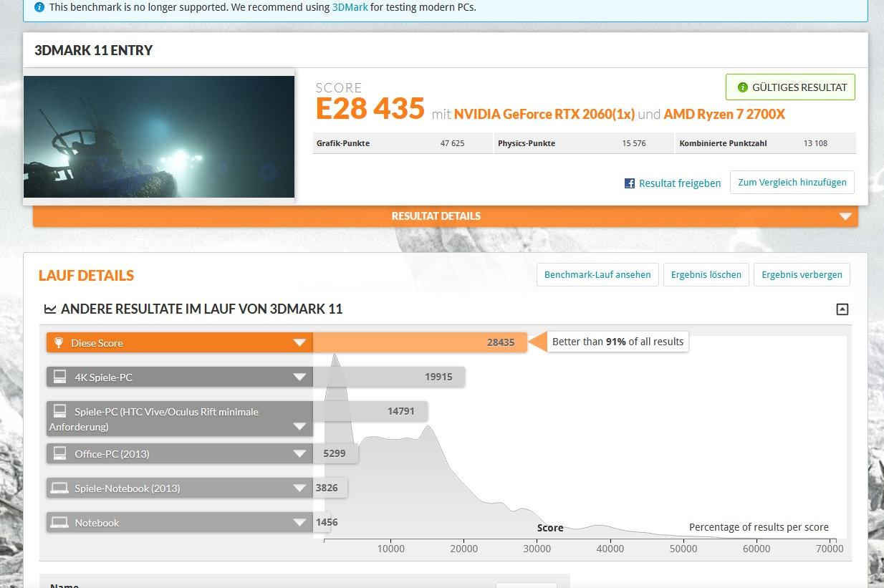Click the white arrow on Resultat Details bar
The width and height of the screenshot is (884, 588).
click(x=845, y=216)
